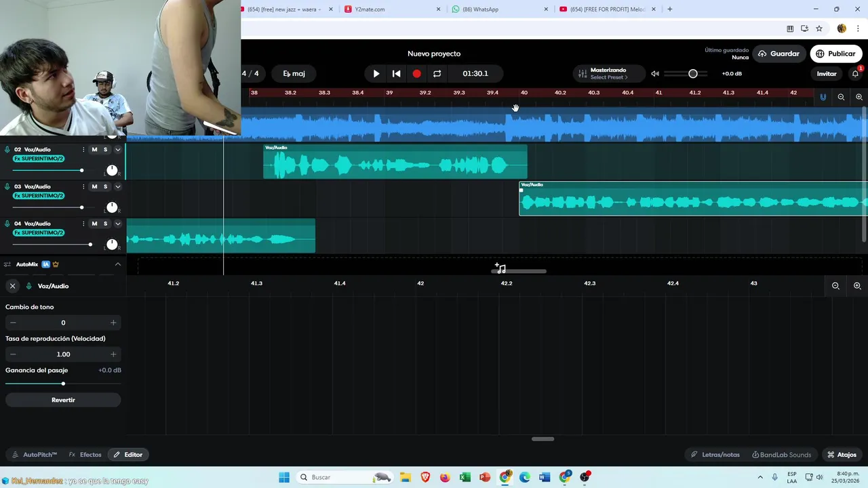Adjust track 02 volume slider
Screen dimensions: 868x488
pyautogui.click(x=81, y=170)
